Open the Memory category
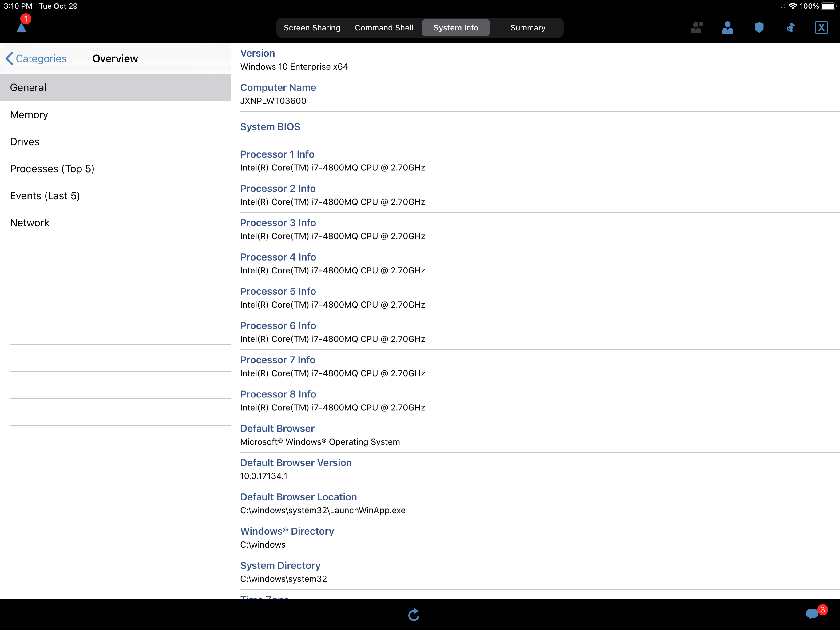Image resolution: width=840 pixels, height=630 pixels. [115, 114]
